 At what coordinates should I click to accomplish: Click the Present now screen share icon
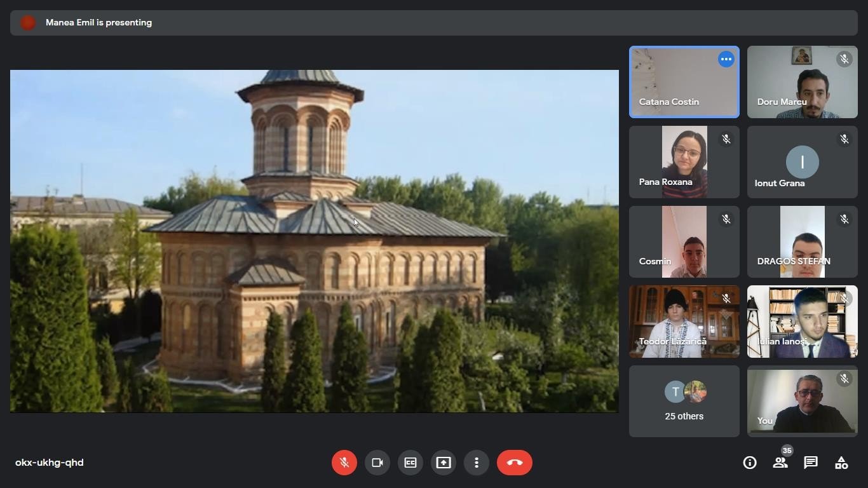coord(444,463)
